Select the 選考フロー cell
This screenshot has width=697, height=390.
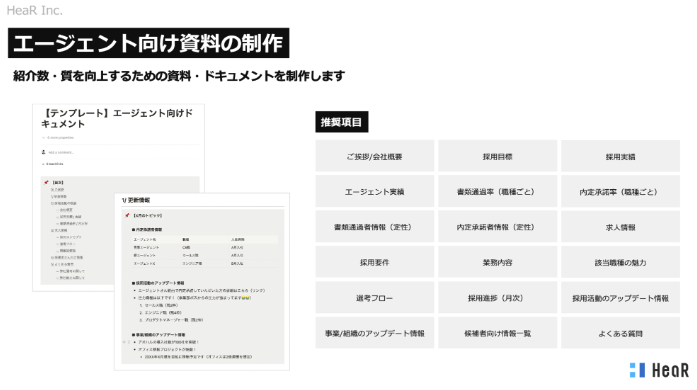[375, 298]
